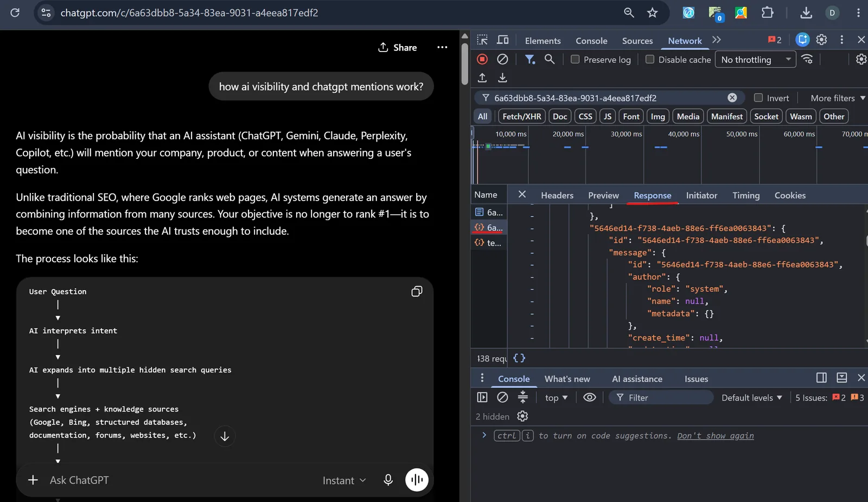Collapse the "message" JSON block
This screenshot has height=502, width=868.
click(532, 252)
